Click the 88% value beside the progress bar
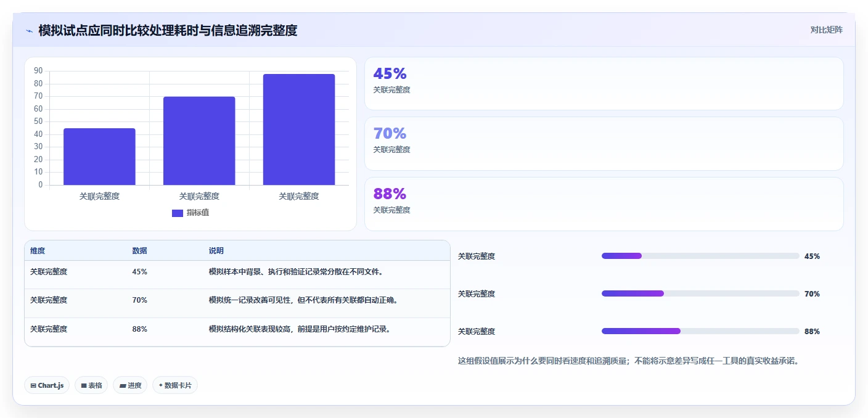868x418 pixels. point(812,332)
